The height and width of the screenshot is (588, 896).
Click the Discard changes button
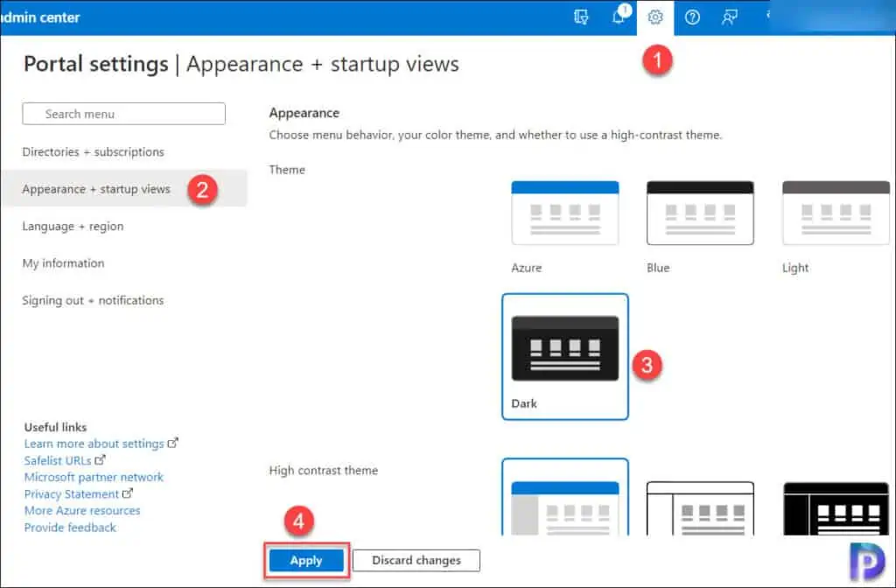pos(416,561)
